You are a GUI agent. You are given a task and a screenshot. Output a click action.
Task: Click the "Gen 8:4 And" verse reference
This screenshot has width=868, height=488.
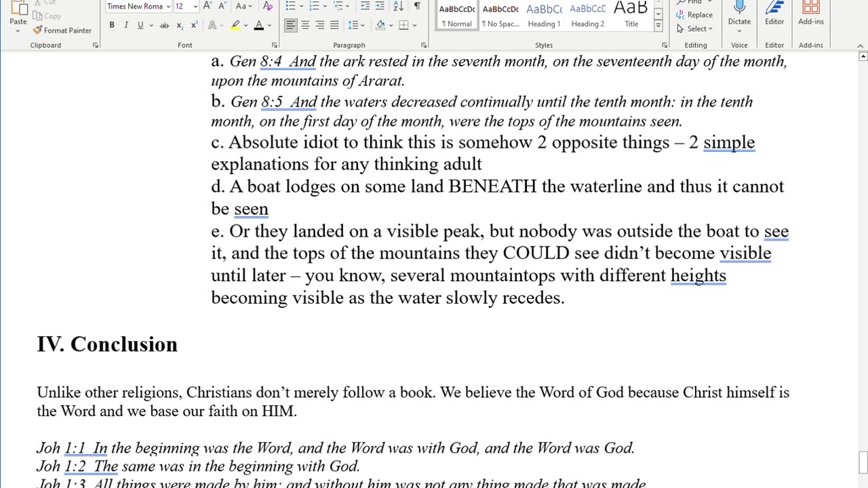point(273,62)
